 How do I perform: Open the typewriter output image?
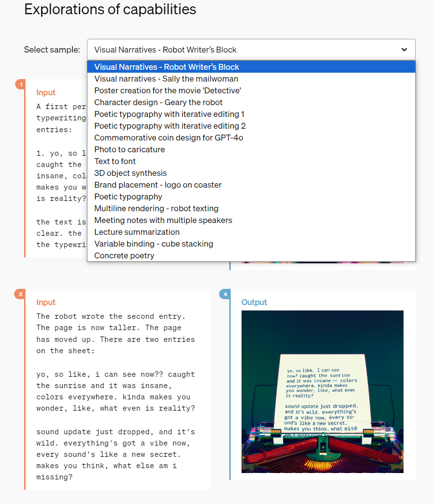tap(322, 392)
